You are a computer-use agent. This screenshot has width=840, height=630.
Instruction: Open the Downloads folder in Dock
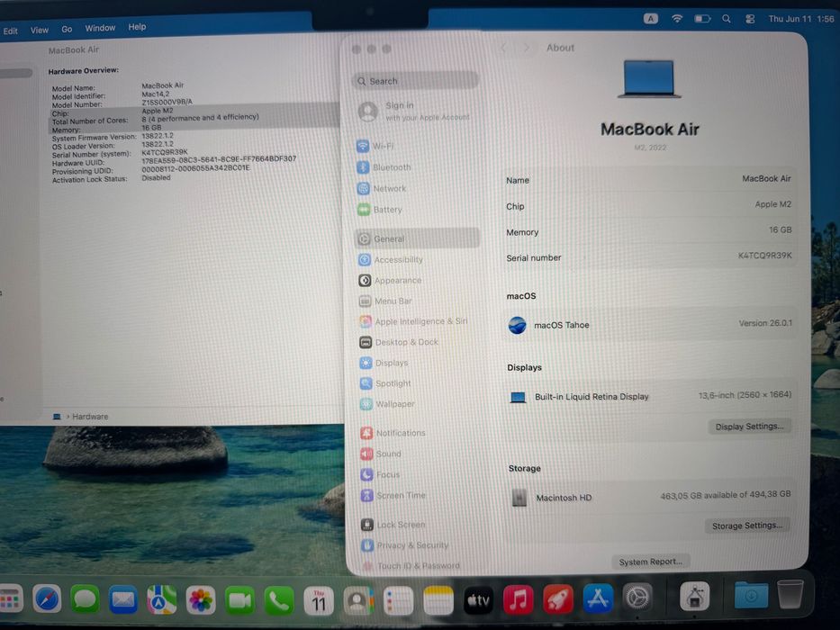click(x=751, y=595)
